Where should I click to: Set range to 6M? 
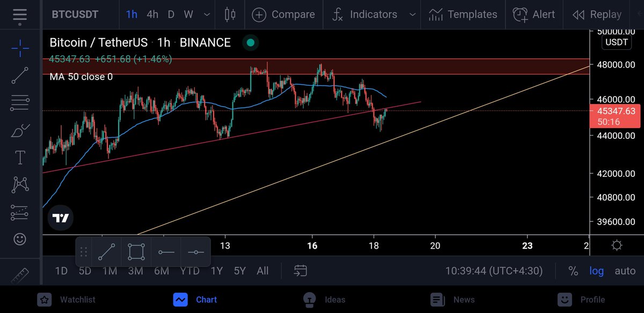[162, 271]
